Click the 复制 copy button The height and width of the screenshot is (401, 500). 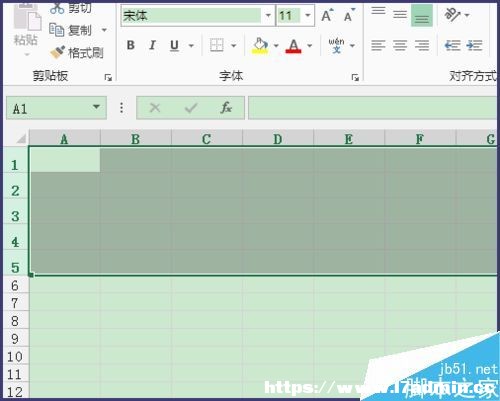coord(71,30)
